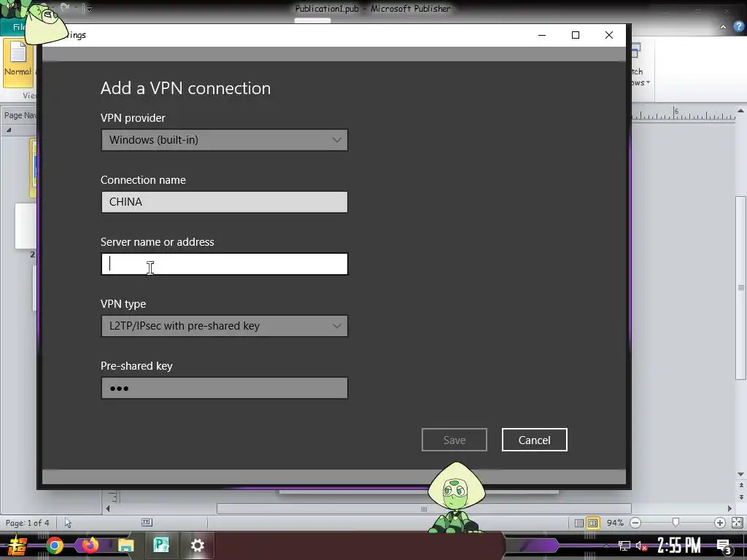Collapse the Page Navigation pane triangle

tap(8, 130)
